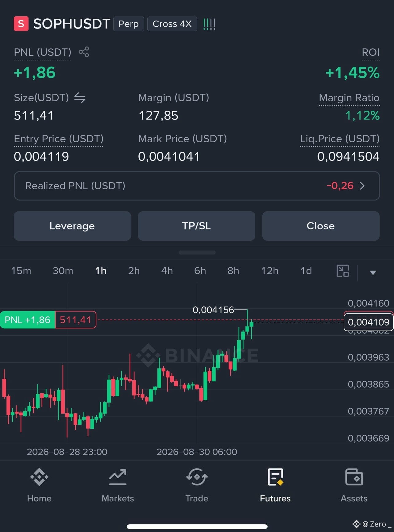Tap the Margin (USDT) label
This screenshot has height=532, width=394.
tap(174, 98)
